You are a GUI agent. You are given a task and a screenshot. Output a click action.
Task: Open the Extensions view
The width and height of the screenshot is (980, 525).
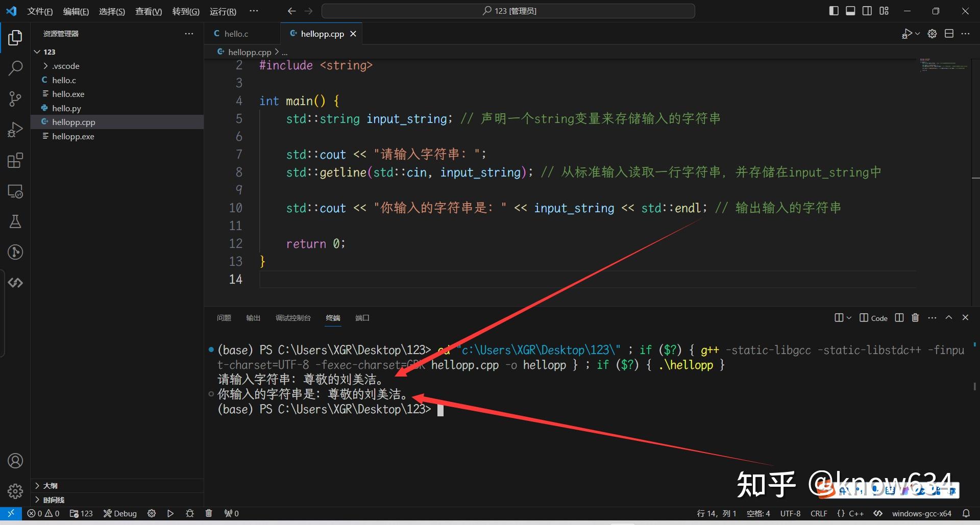tap(15, 160)
